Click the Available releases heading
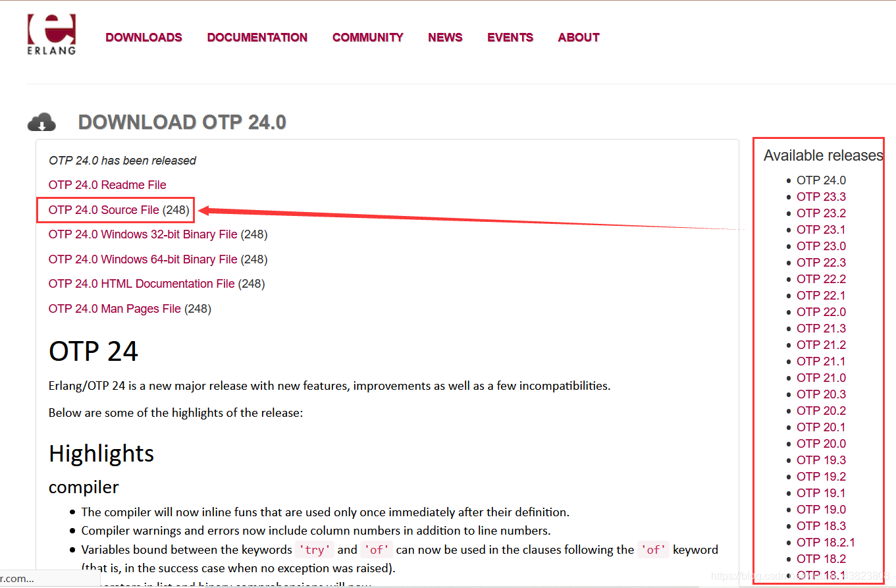Screen dimensions: 896x588 (x=823, y=155)
